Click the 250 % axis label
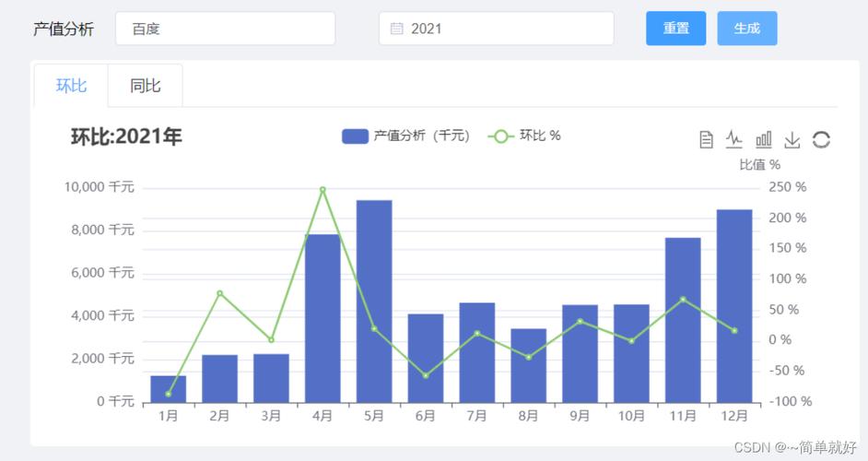Image resolution: width=868 pixels, height=461 pixels. [787, 187]
